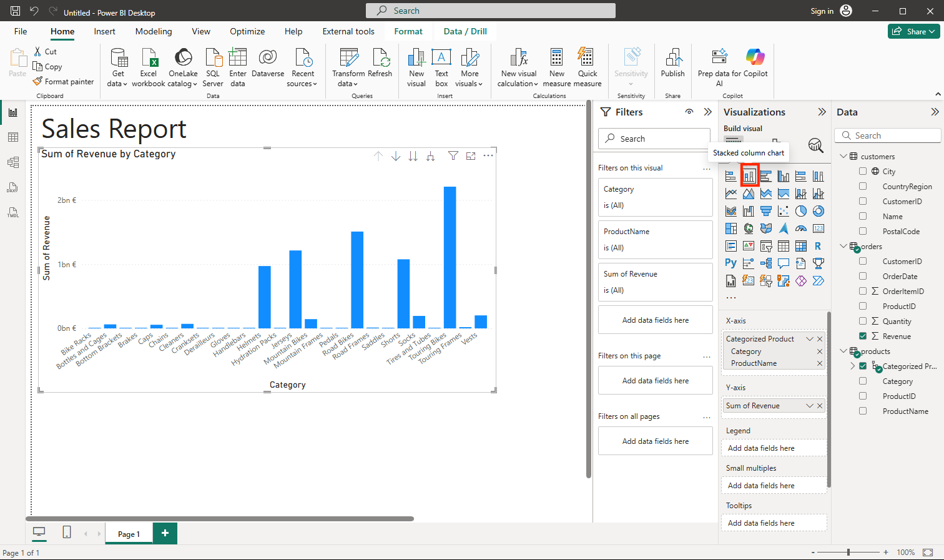This screenshot has height=560, width=944.
Task: Select the KPI visual icon
Action: [x=749, y=246]
